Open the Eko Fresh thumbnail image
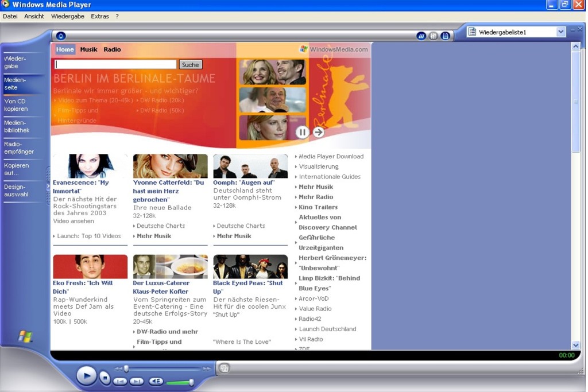This screenshot has height=392, width=588. 90,266
